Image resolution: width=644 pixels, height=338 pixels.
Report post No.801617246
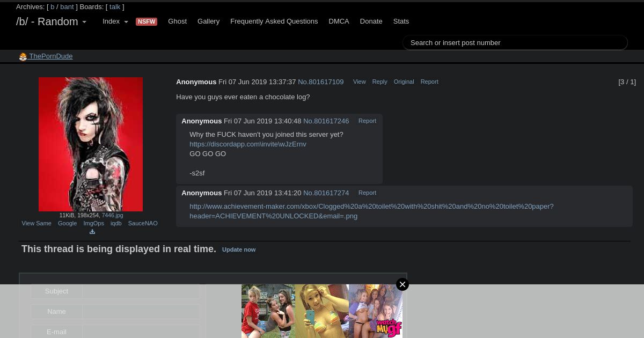click(367, 121)
